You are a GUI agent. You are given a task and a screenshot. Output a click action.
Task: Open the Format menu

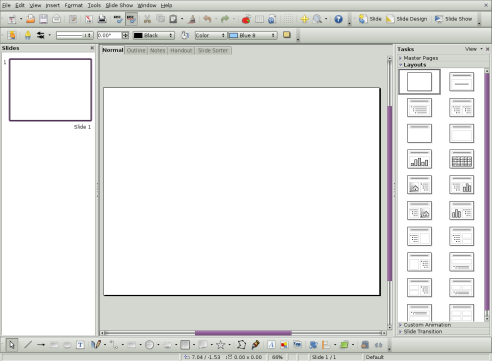click(x=73, y=5)
